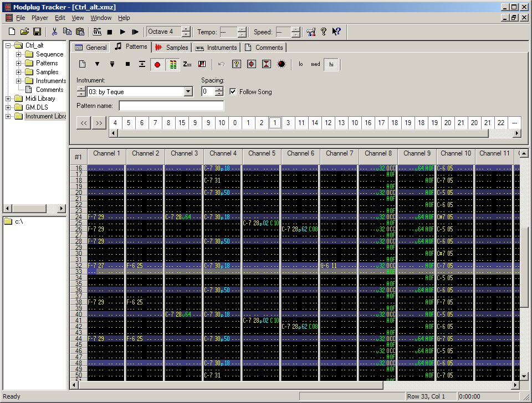Click the Pattern name input field
532x403 pixels.
[x=171, y=105]
